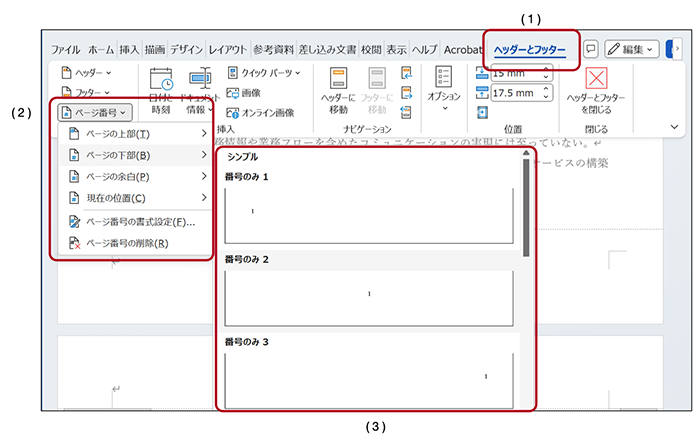Click the gallery vertical scrollbar thumb
Viewport: 700px width, 445px height.
[526, 208]
